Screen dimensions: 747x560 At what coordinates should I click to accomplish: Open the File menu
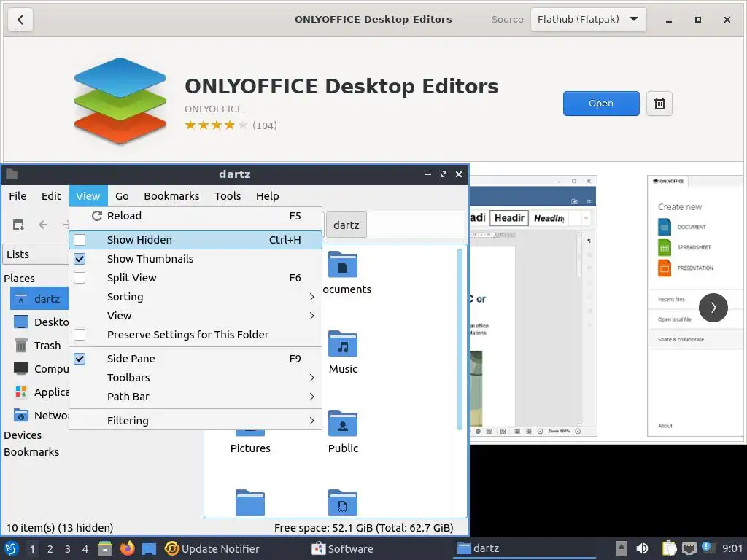tap(18, 196)
